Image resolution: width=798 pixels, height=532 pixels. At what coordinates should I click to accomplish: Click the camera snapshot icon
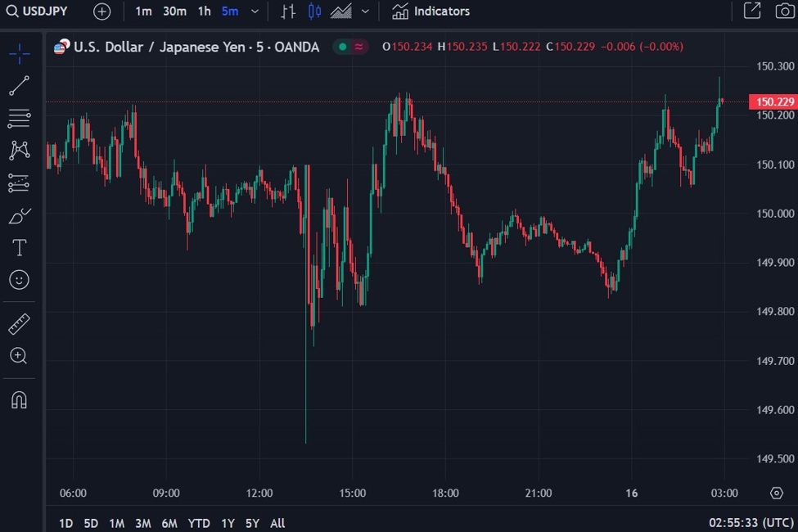click(x=784, y=11)
